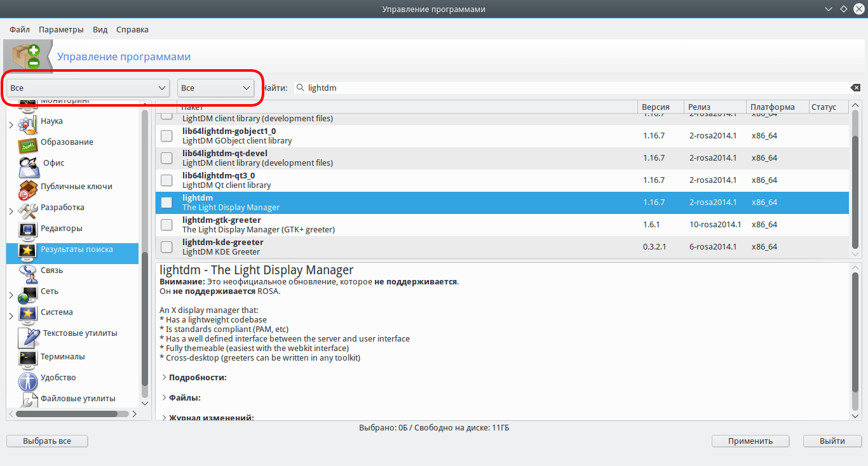Check the lib64lightdm-qt-devel package box
868x466 pixels.
click(166, 158)
